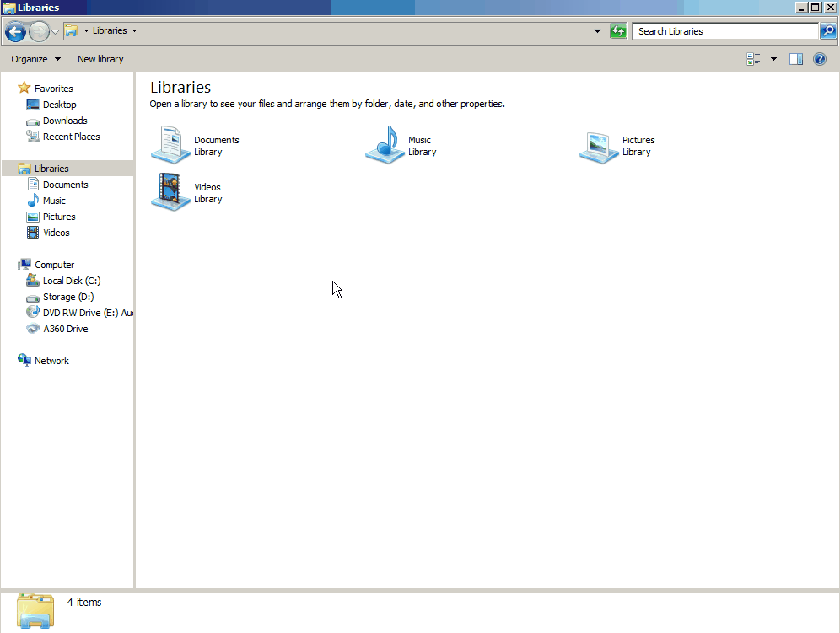Screen dimensions: 840x633
Task: Open Documents in the sidebar tree
Action: click(65, 185)
